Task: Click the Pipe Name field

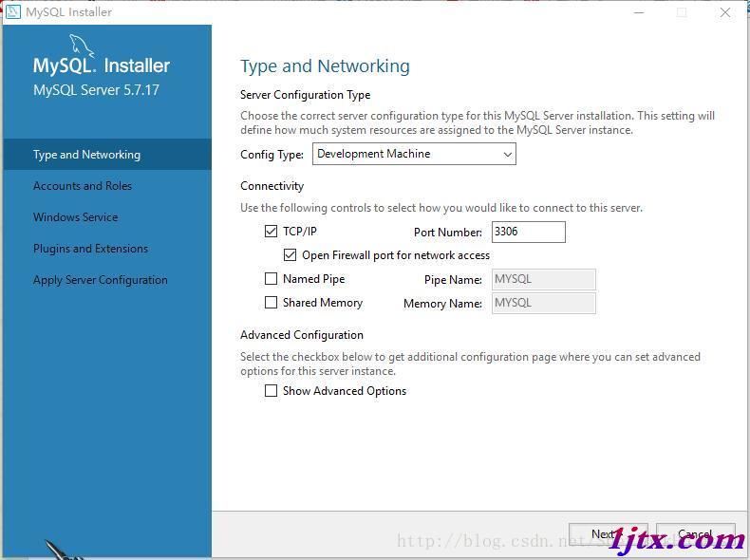Action: pos(544,279)
